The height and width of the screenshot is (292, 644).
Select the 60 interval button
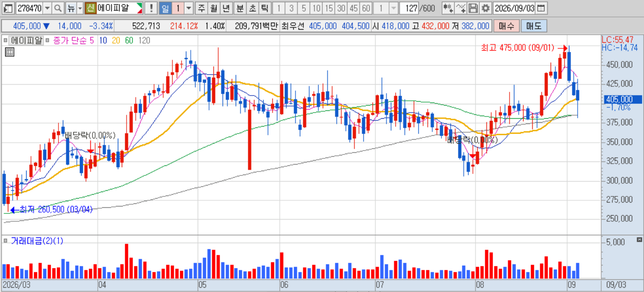click(366, 8)
